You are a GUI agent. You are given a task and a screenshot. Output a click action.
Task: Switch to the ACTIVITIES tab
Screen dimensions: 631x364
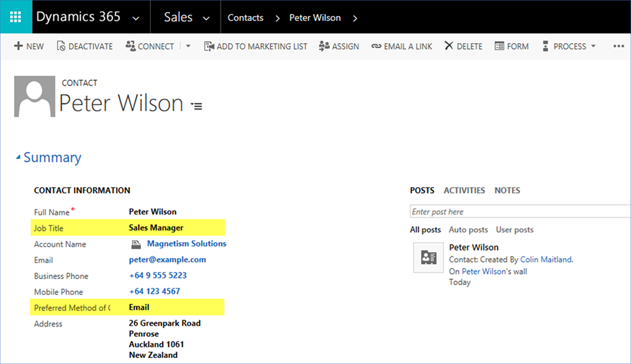[x=464, y=190]
